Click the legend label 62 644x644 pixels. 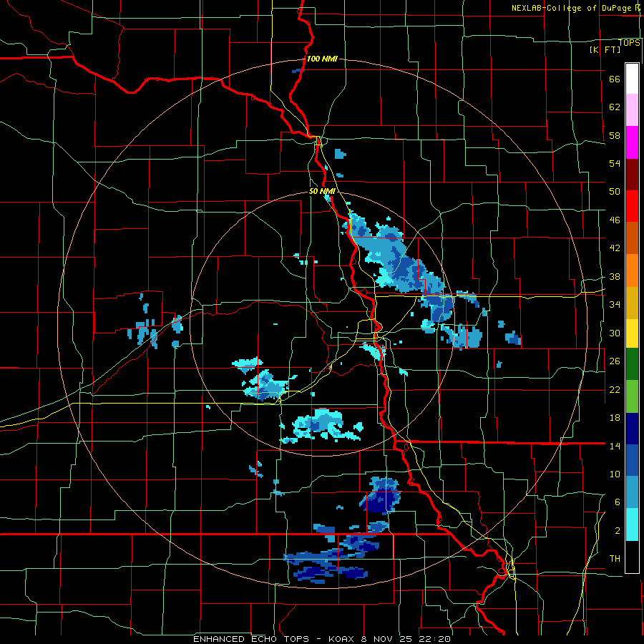(x=615, y=107)
